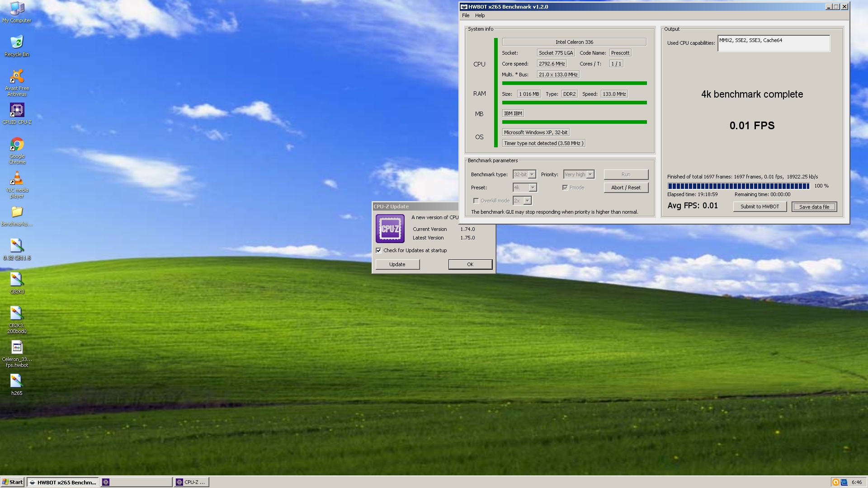Click the Cores / T 1 / 1 value
Screen dimensions: 868x488
pyautogui.click(x=616, y=64)
